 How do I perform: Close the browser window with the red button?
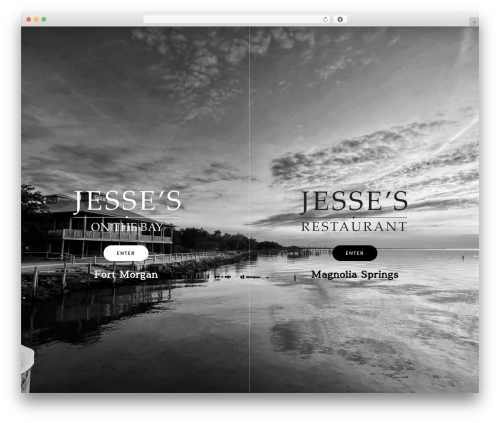pyautogui.click(x=29, y=19)
